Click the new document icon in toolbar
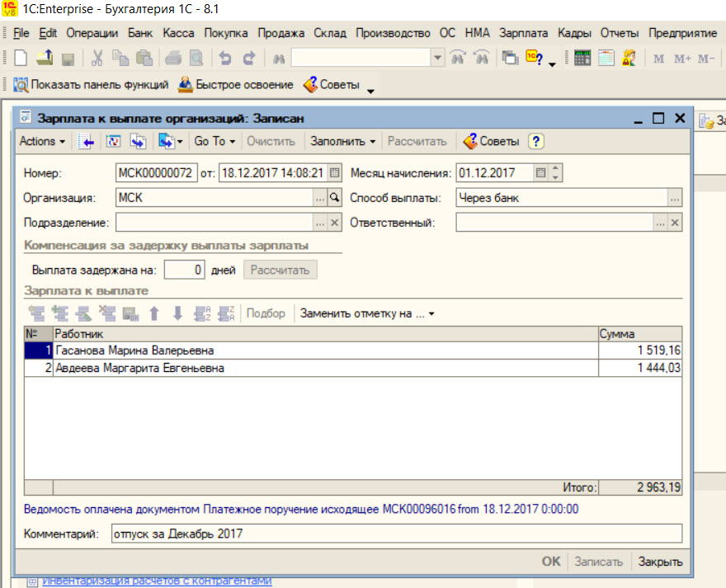The image size is (726, 588). pos(20,59)
